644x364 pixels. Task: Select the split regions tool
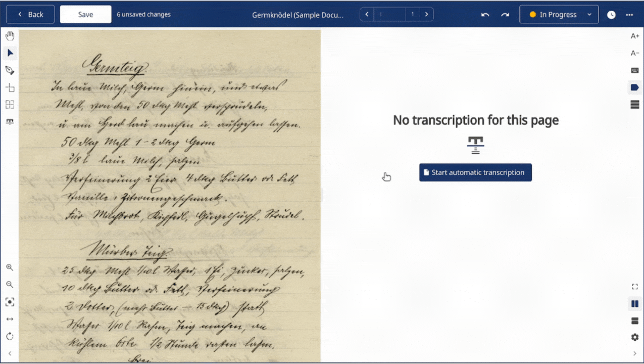pos(10,105)
